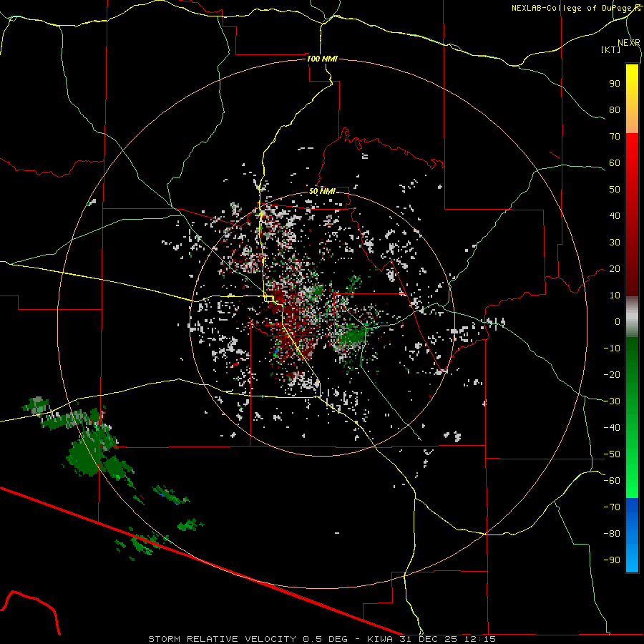This screenshot has width=644, height=644.
Task: Click the -40 value on velocity scale
Action: [x=612, y=428]
